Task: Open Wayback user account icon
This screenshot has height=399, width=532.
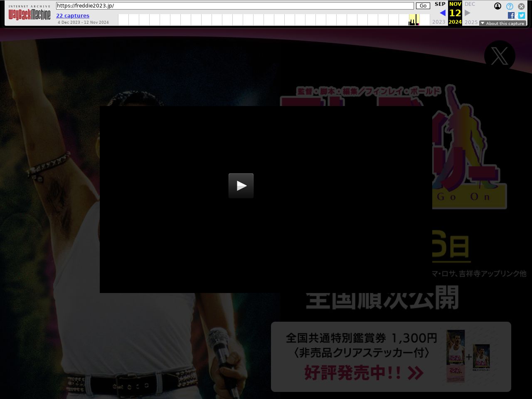Action: pyautogui.click(x=498, y=6)
